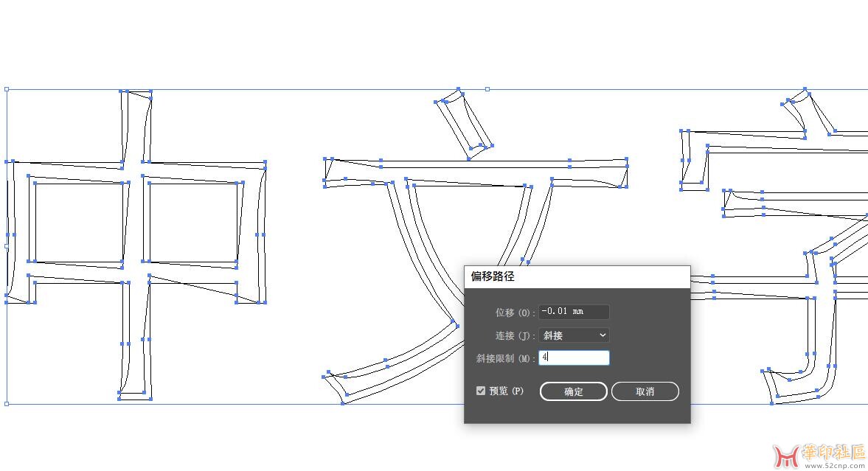This screenshot has height=471, width=868.
Task: Click the bounding box top-center handle
Action: pyautogui.click(x=487, y=89)
